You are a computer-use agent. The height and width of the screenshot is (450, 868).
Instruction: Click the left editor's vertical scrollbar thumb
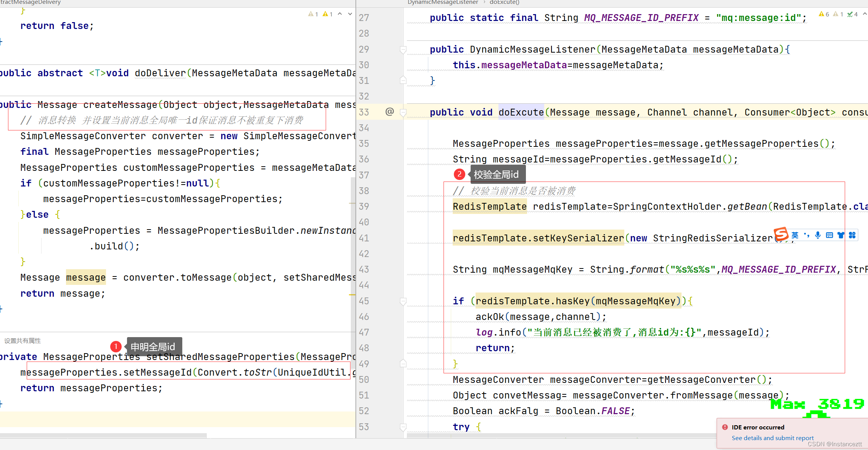pyautogui.click(x=353, y=273)
